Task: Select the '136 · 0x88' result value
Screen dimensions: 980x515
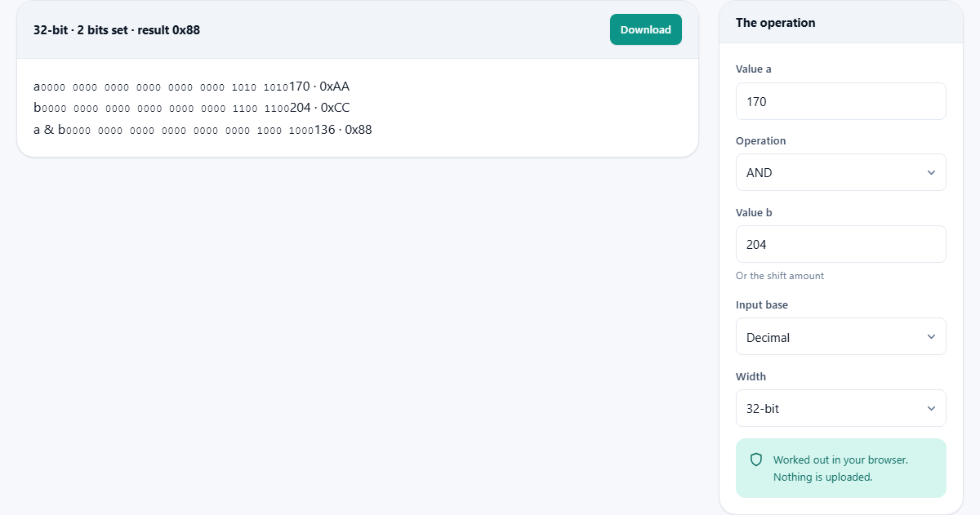Action: [x=343, y=129]
